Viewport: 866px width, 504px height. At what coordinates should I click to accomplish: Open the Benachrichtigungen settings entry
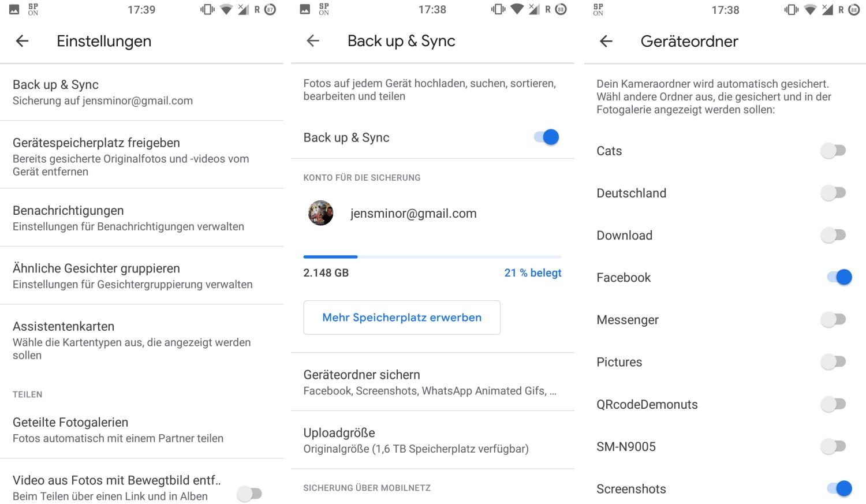click(x=141, y=218)
